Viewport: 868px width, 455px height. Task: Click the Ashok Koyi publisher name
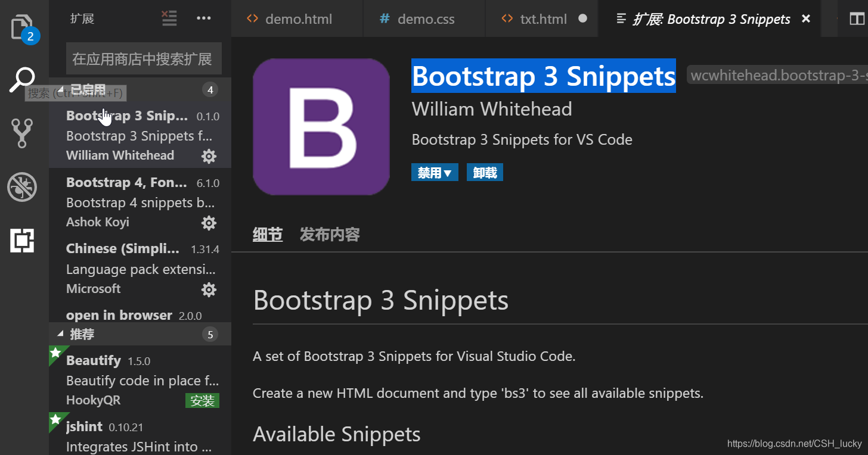(98, 222)
